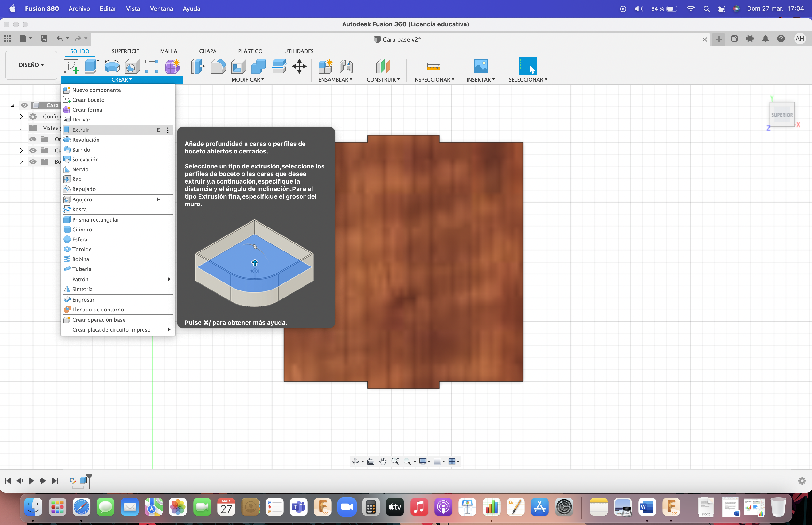
Task: Click the Press Pull modify icon
Action: point(198,66)
